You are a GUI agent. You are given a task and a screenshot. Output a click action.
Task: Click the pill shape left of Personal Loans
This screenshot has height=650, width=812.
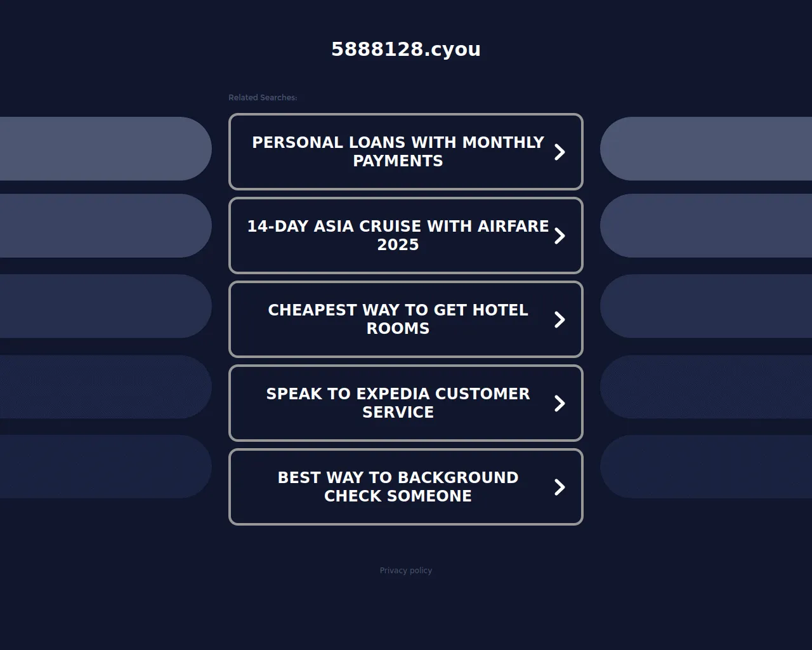[x=105, y=149]
